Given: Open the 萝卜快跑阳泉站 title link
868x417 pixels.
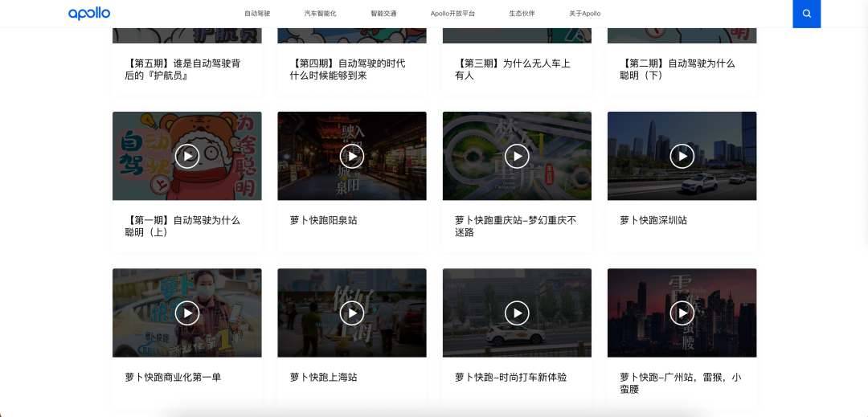Looking at the screenshot, I should tap(323, 220).
